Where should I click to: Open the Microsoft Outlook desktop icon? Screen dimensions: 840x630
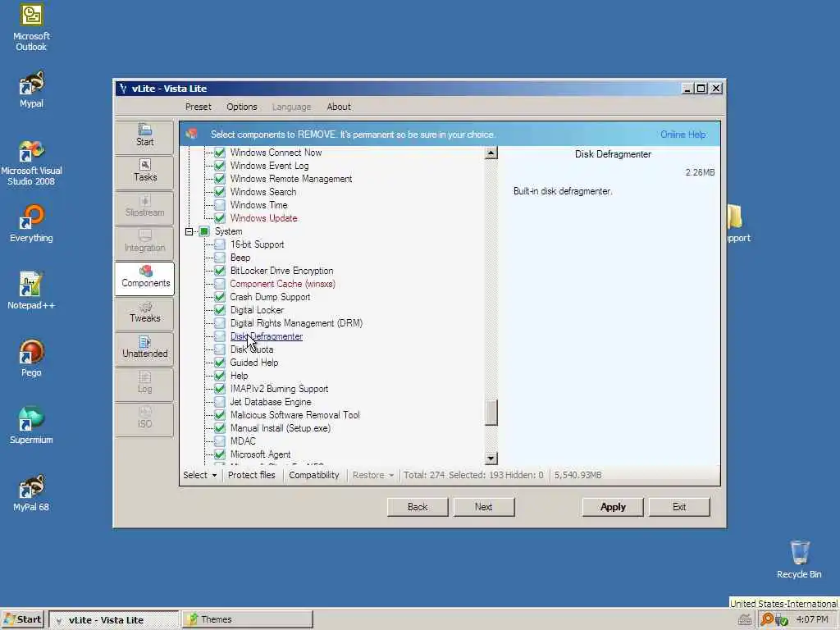click(31, 28)
